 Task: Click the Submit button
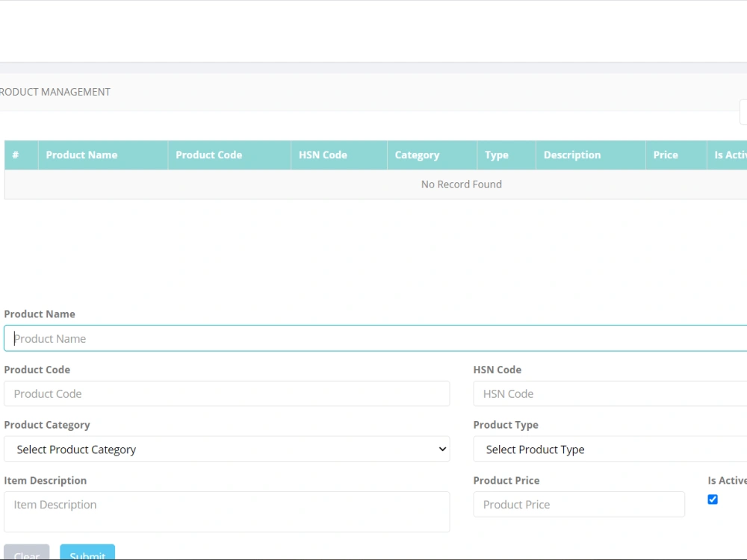[x=87, y=556]
